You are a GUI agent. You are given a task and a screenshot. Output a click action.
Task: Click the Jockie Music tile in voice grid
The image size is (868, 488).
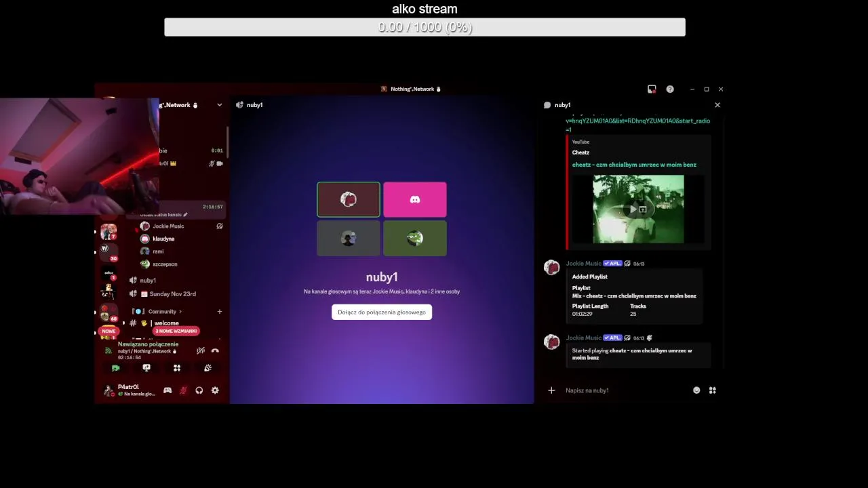click(349, 199)
